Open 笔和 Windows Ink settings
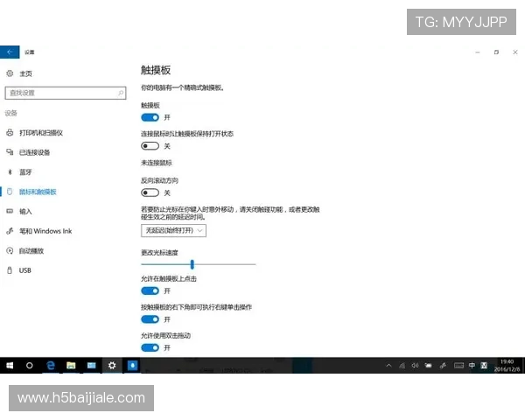 [x=45, y=231]
